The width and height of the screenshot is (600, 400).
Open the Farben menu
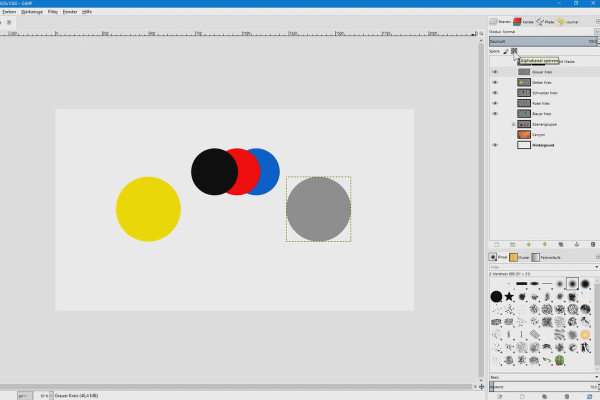pos(9,12)
